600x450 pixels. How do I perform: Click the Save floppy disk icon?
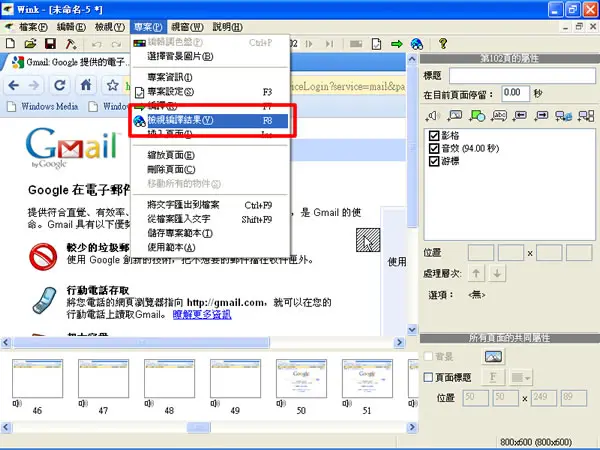tap(51, 43)
